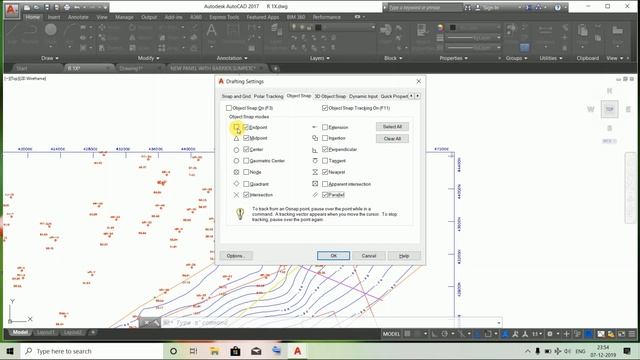
Task: Open the Annotate ribbon tab
Action: coord(78,17)
